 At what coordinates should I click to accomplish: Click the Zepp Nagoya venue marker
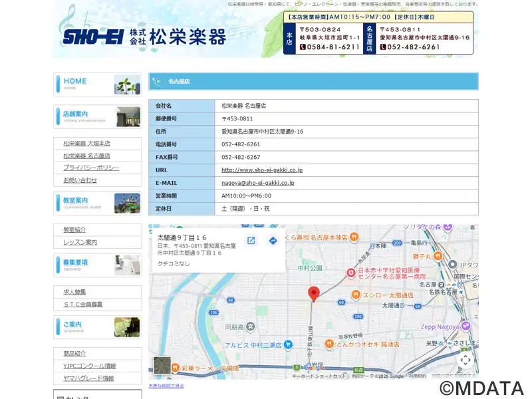(x=466, y=327)
